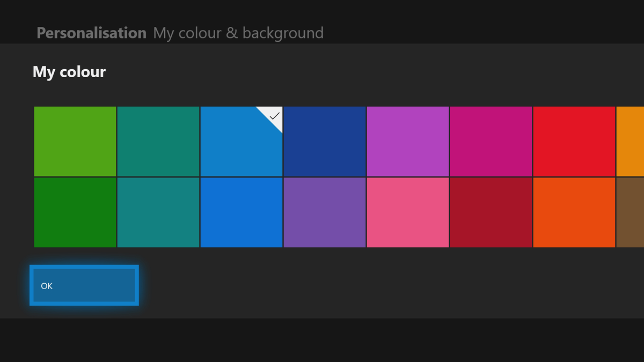Screen dimensions: 644x362
Task: Click the checkmark on selected blue swatch
Action: pos(274,115)
